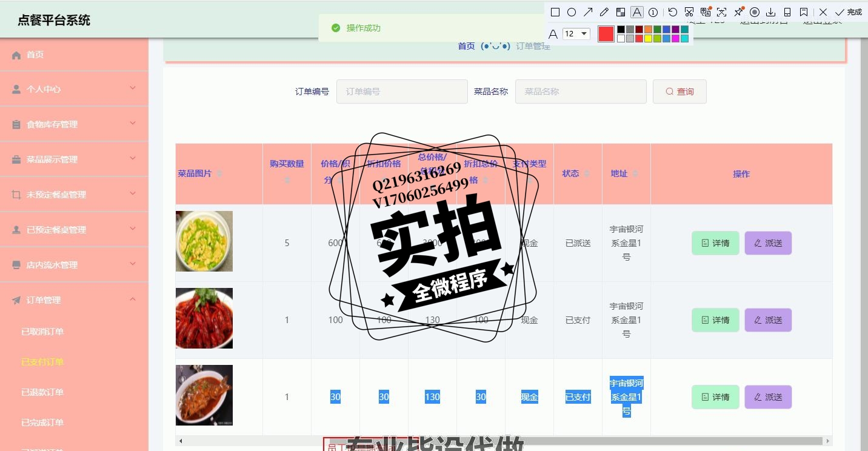The width and height of the screenshot is (868, 451).
Task: Expand 店内流水管理 sidebar menu
Action: click(x=74, y=264)
